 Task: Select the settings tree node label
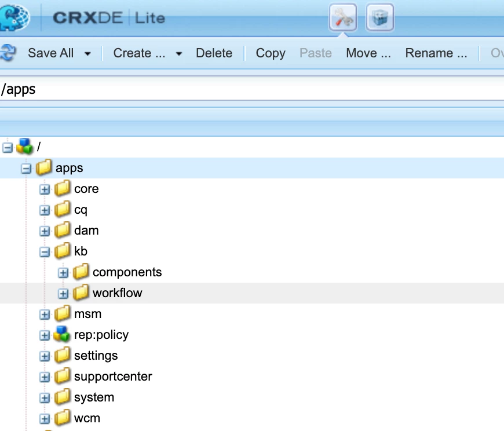[x=96, y=356]
